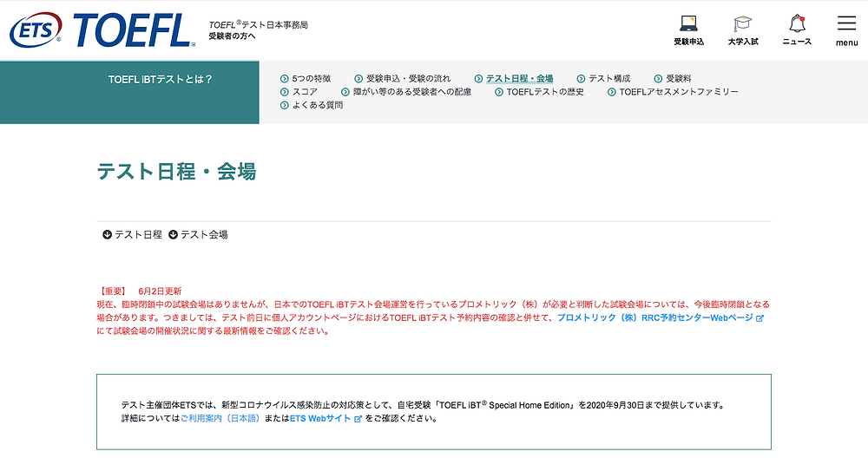Click the TOEFLテスト日本事務局 header text
Screen dimensions: 868x458
(258, 24)
